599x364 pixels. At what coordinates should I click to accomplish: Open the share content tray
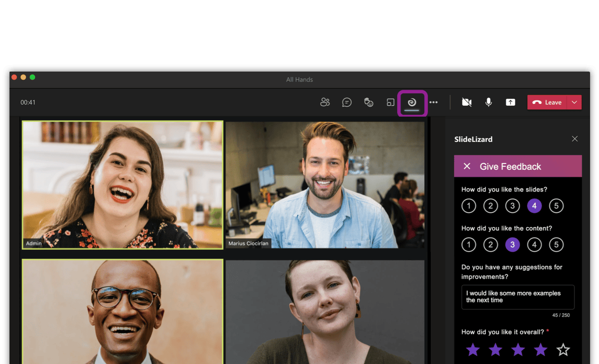tap(510, 102)
